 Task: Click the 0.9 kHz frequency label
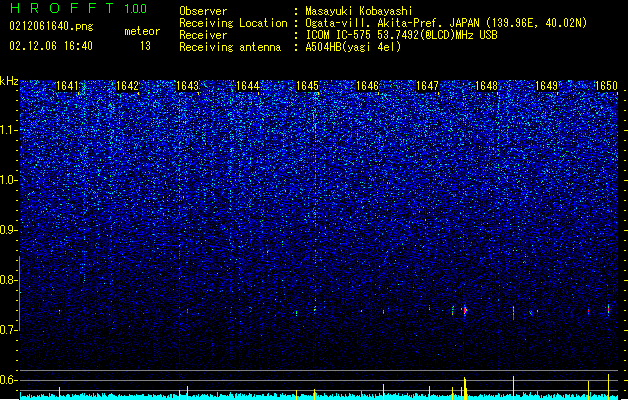pyautogui.click(x=8, y=230)
